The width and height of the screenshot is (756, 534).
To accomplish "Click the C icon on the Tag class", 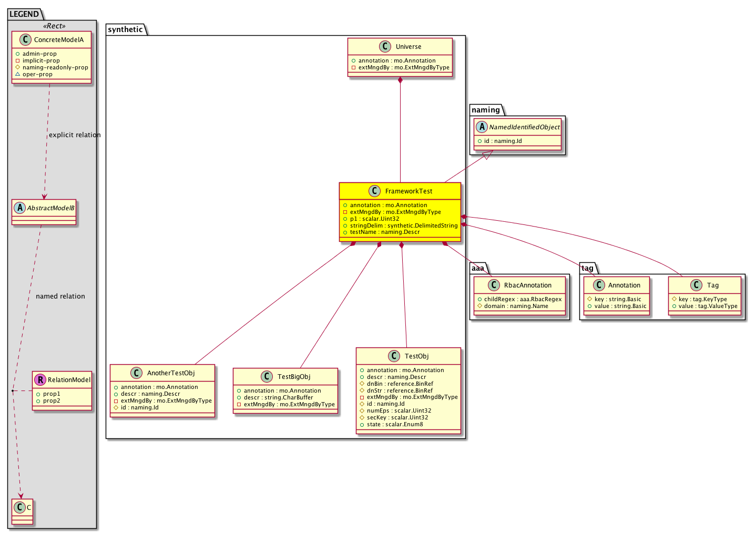I will pyautogui.click(x=696, y=285).
